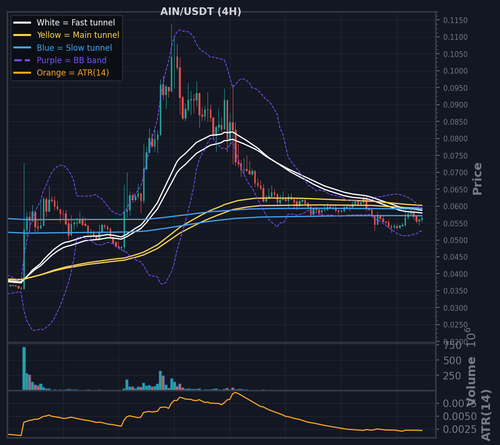The image size is (500, 445).
Task: Click the 0.0450 price axis label
Action: (x=455, y=257)
